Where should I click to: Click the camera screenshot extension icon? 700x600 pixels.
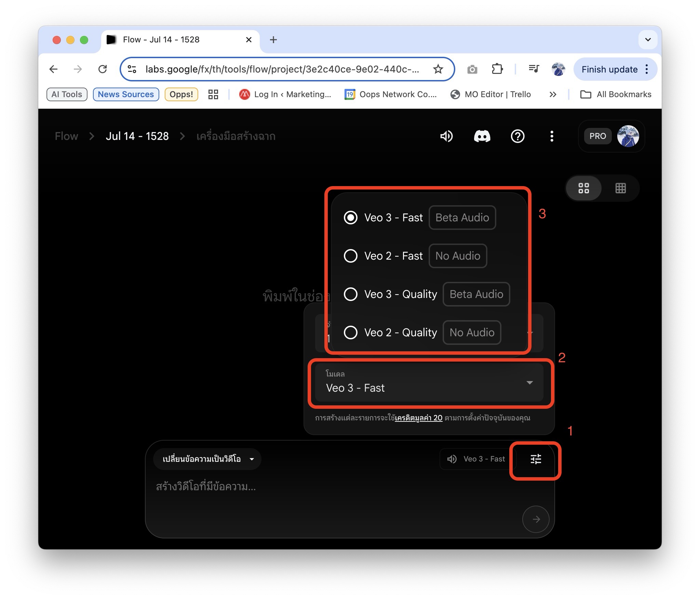472,69
